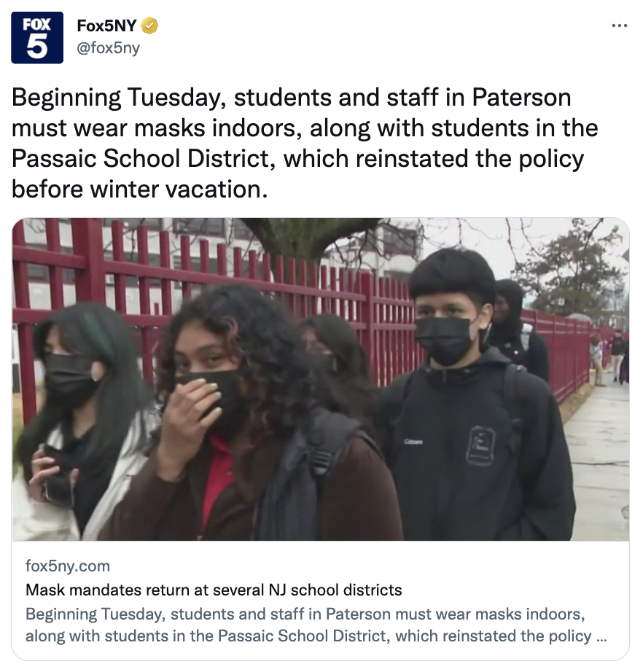Open the Fox 5 logo profile avatar

(x=37, y=38)
